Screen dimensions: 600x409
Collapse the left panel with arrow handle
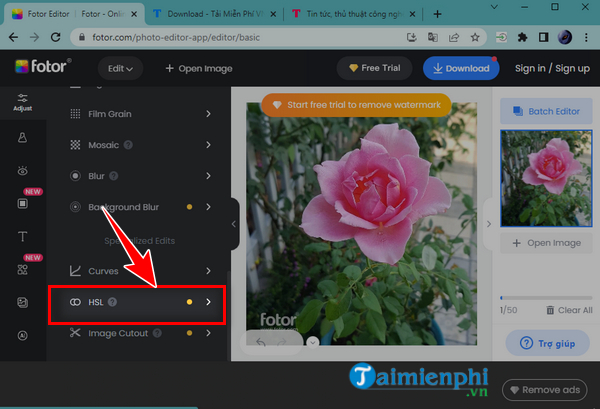[234, 224]
